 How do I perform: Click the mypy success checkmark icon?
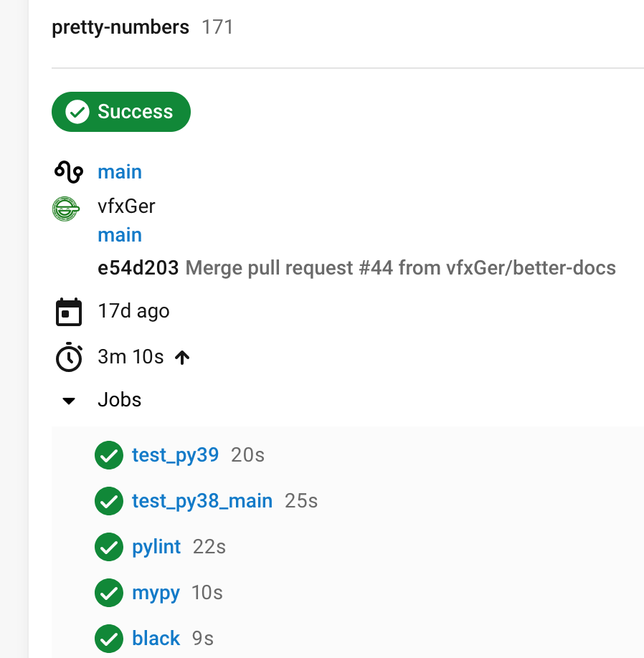[108, 593]
